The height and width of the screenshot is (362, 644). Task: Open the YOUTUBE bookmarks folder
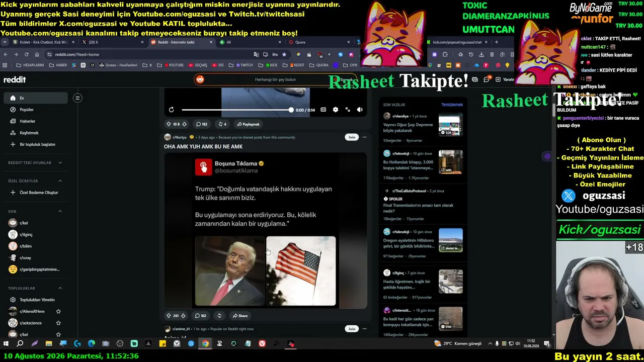(x=174, y=65)
